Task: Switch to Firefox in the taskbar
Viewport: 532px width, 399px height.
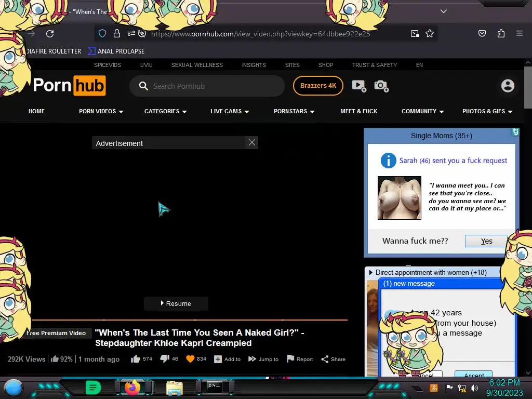Action: (132, 388)
